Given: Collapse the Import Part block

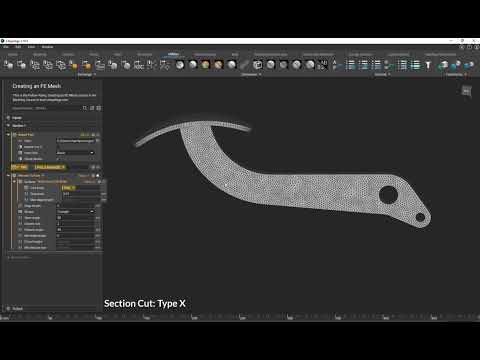Looking at the screenshot, I should (8, 135).
